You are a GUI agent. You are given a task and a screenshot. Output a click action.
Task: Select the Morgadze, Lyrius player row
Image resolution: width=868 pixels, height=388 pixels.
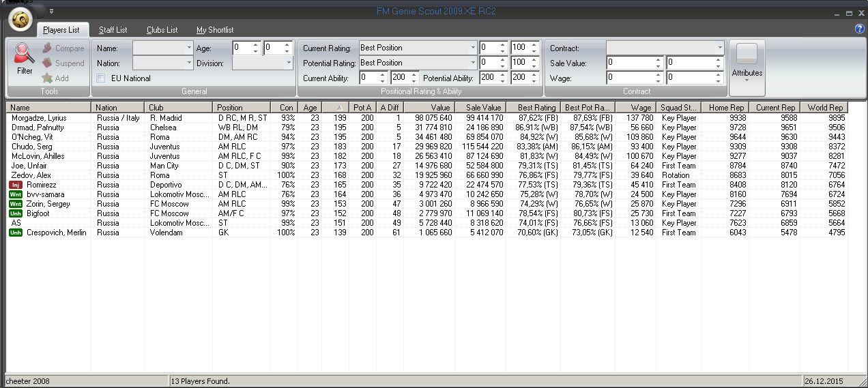point(39,118)
